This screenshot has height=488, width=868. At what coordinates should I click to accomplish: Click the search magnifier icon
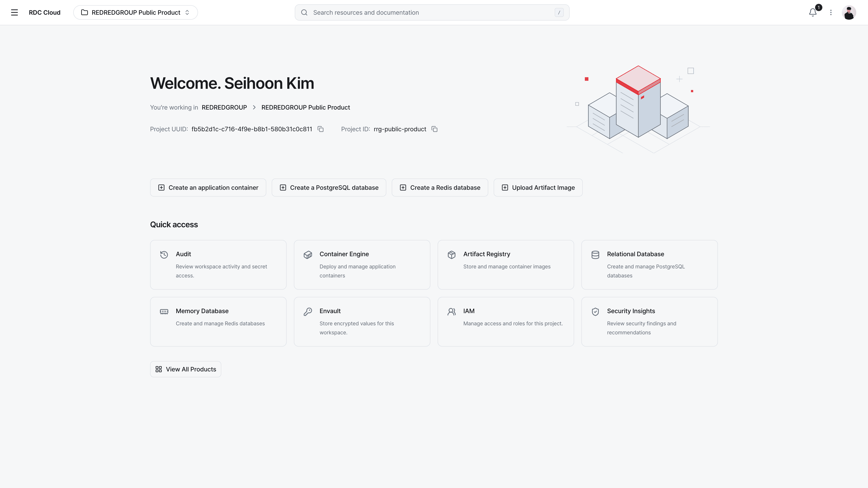(304, 12)
